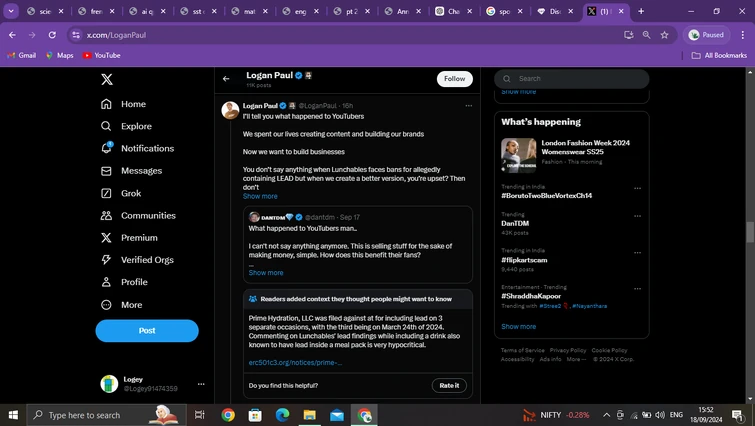The width and height of the screenshot is (755, 426).
Task: Open Microsoft Edge from taskbar
Action: [x=282, y=415]
